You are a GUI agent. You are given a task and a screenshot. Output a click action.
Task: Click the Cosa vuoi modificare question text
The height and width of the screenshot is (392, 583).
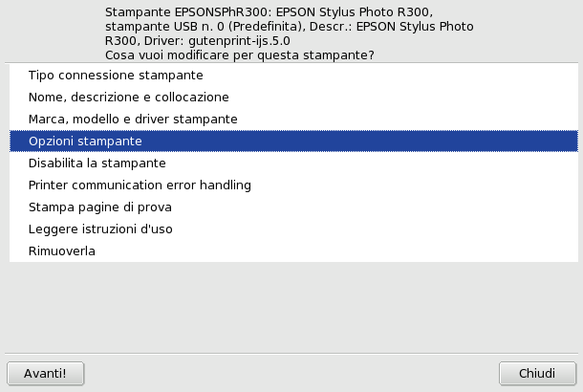tap(239, 55)
